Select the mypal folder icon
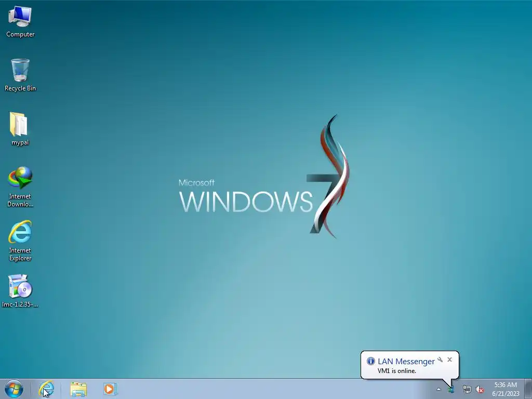This screenshot has width=532, height=399. 20,129
